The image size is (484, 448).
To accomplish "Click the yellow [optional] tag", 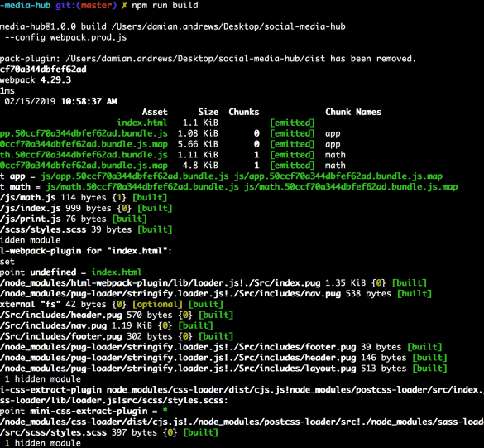I will [x=157, y=305].
